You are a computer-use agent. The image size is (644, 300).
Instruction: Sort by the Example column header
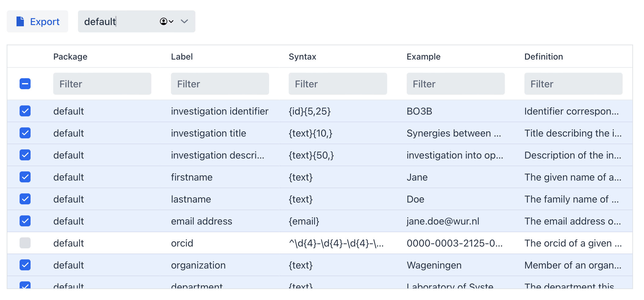click(424, 57)
